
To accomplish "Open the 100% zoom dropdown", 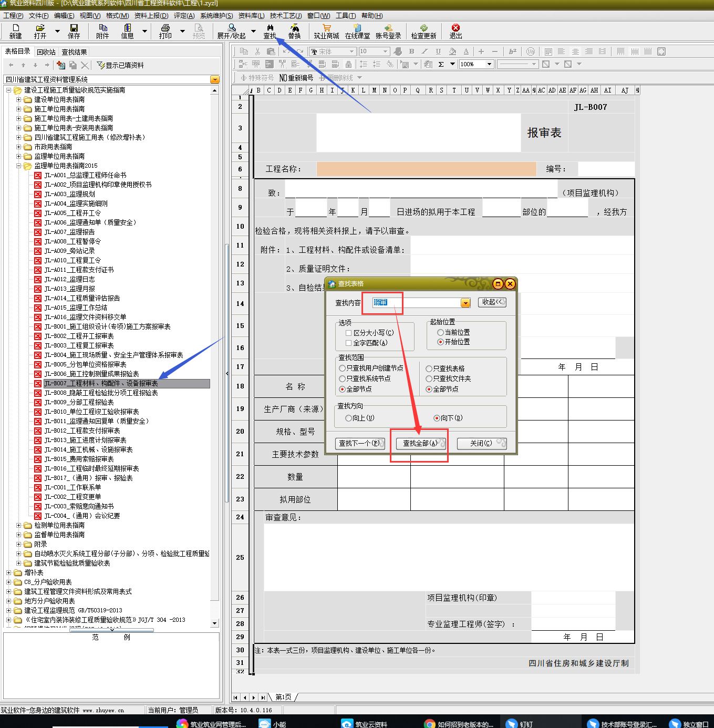I will click(x=489, y=64).
